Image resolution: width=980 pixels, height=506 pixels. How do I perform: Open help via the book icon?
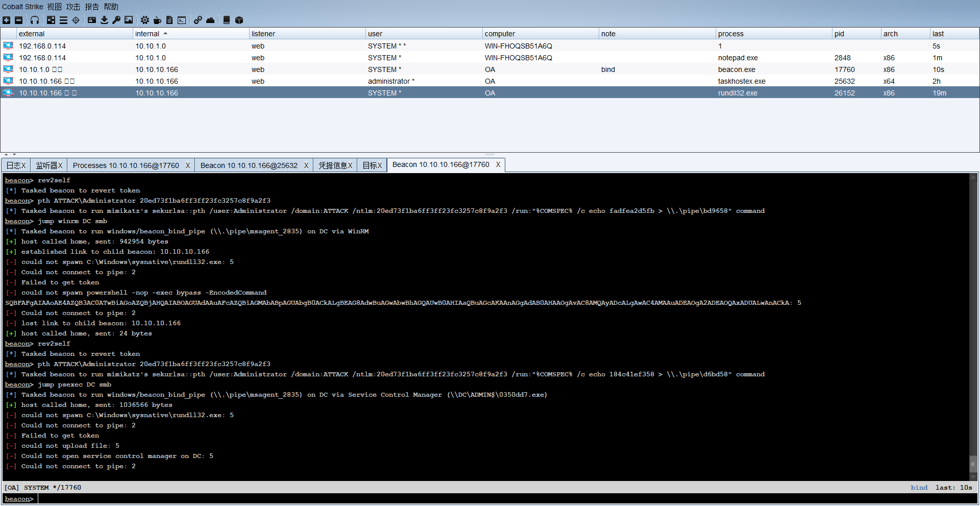click(x=227, y=20)
